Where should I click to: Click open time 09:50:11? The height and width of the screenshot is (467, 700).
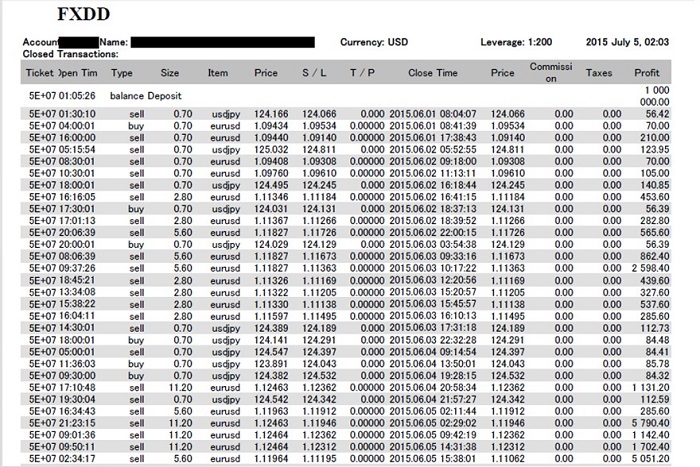pyautogui.click(x=77, y=446)
